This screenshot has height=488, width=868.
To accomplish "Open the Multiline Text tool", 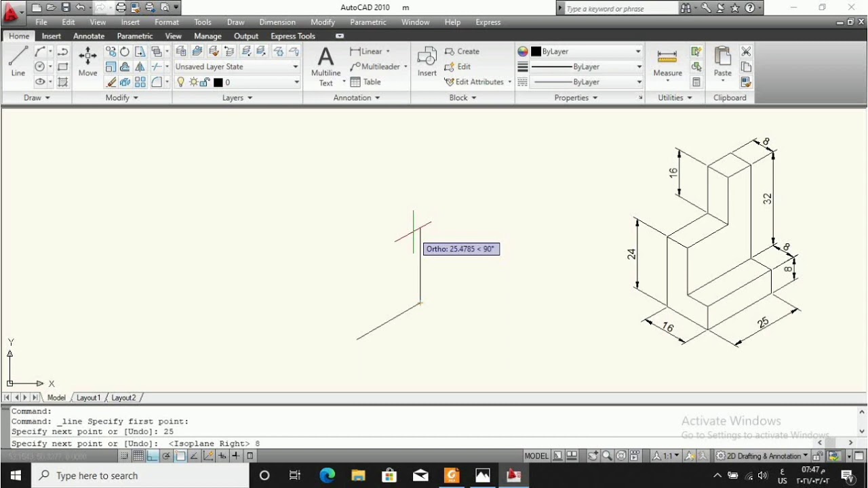I will [x=326, y=66].
